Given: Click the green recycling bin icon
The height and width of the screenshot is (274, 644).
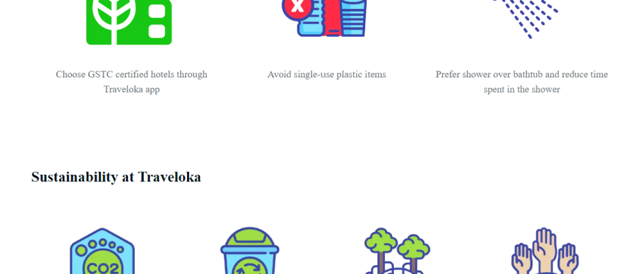Looking at the screenshot, I should (249, 251).
